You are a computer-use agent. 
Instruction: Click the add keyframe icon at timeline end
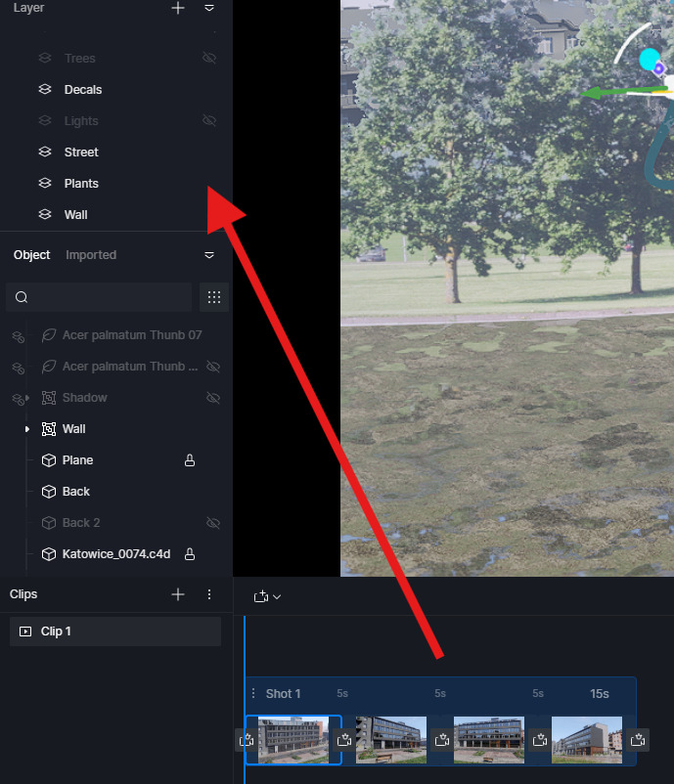click(641, 741)
